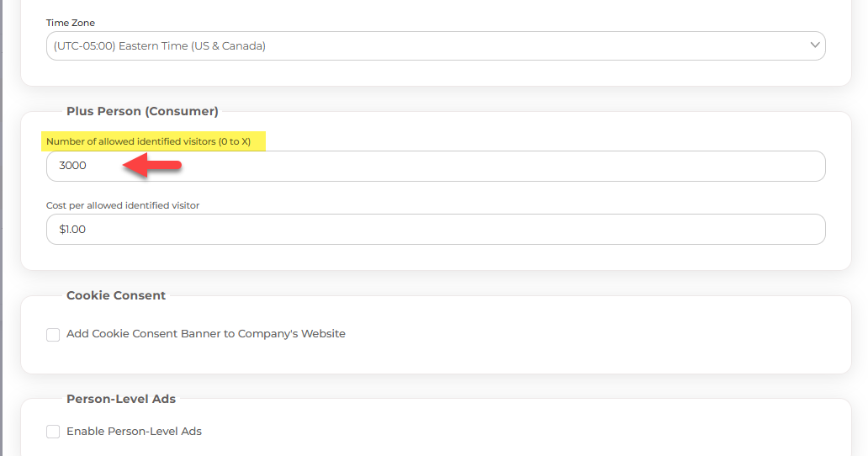Focus the cost per visitor input field

point(436,229)
